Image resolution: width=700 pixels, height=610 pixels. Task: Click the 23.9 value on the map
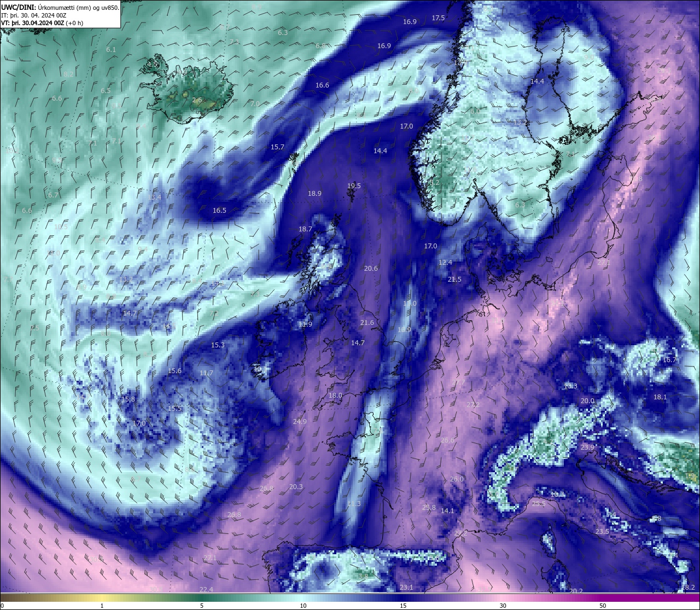pos(587,448)
